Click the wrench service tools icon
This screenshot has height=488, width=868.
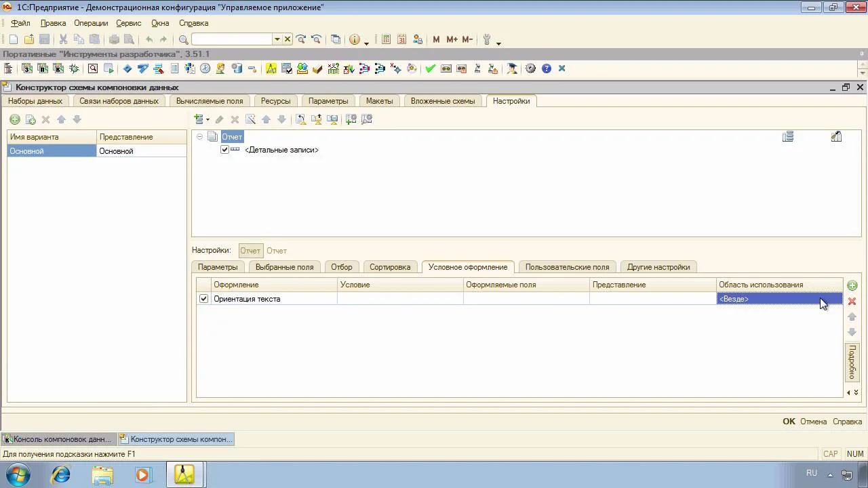point(487,40)
